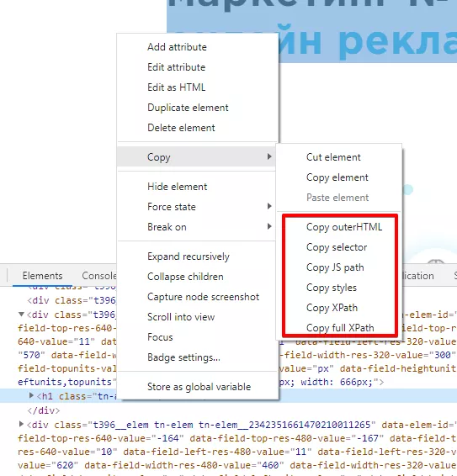Click the Force state submenu arrow

[269, 206]
